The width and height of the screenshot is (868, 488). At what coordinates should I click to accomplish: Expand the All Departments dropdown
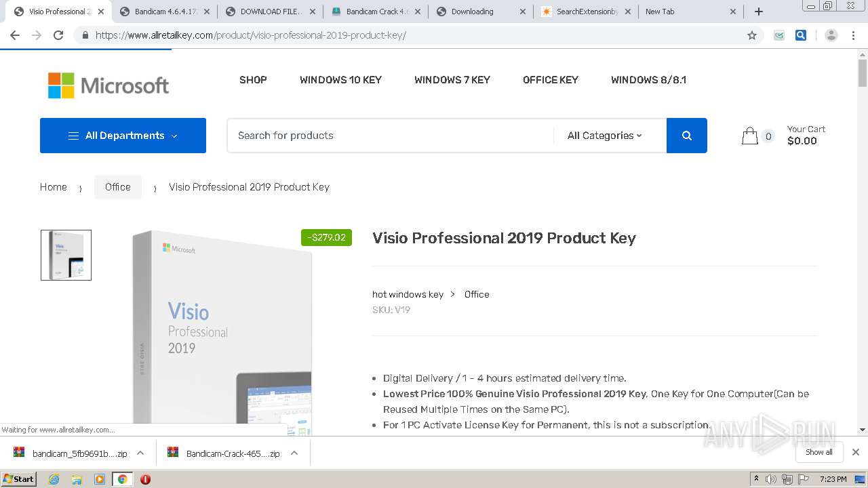pyautogui.click(x=123, y=136)
